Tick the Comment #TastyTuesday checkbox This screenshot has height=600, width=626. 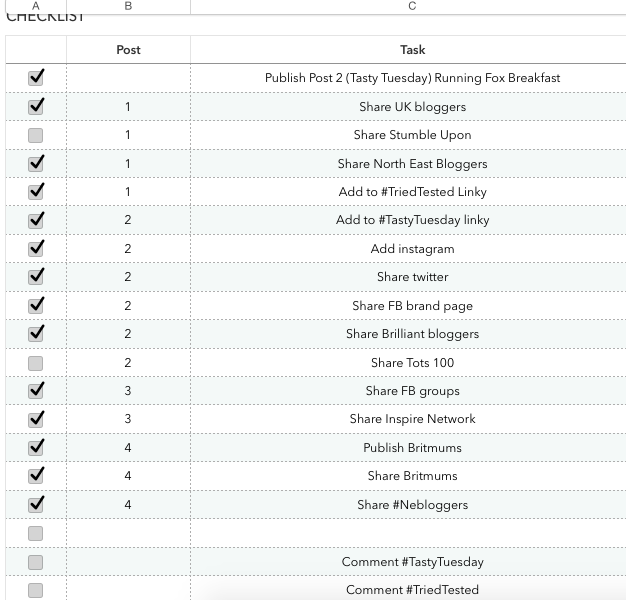[x=36, y=562]
